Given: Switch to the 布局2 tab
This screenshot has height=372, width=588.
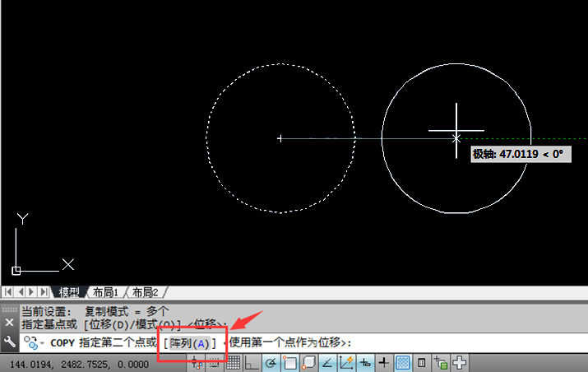Looking at the screenshot, I should click(x=145, y=292).
